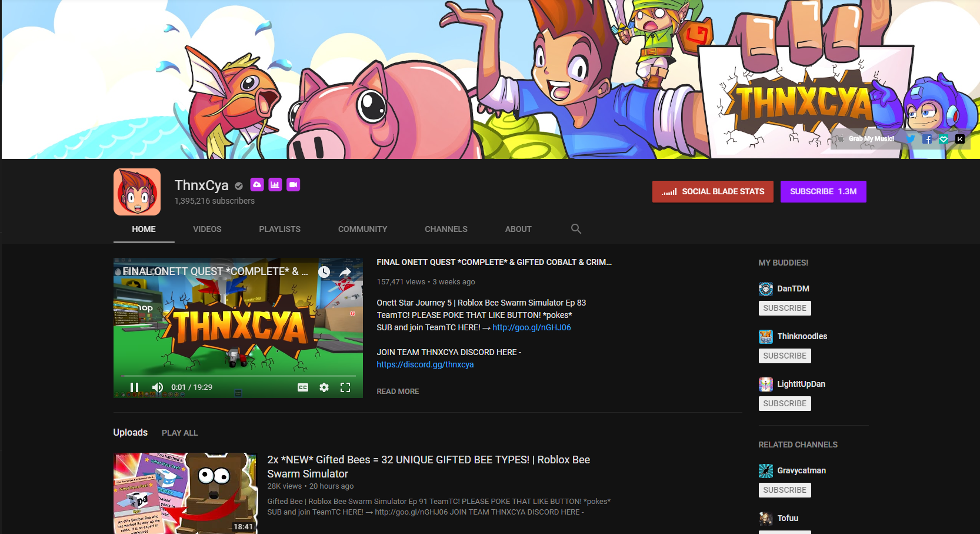Click the 28K views • 20 hours ago text

click(x=311, y=486)
